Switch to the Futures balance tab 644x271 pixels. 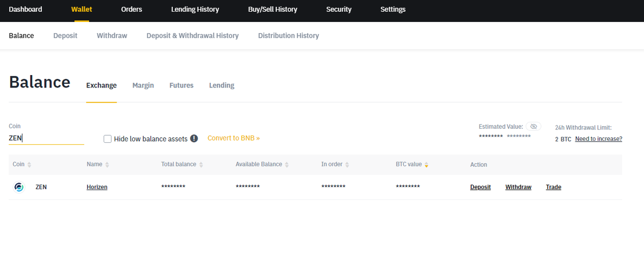181,85
